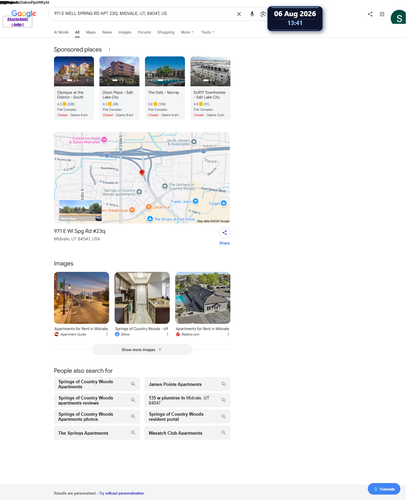The height and width of the screenshot is (500, 411).
Task: Switch to Images tab
Action: coord(125,32)
